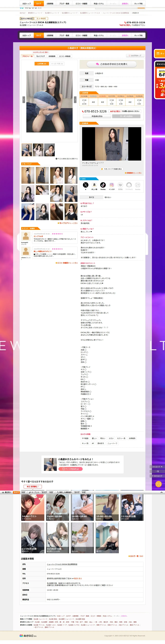Open 写メブログをもっと見る link
This screenshot has width=165, height=644.
pyautogui.click(x=68, y=223)
